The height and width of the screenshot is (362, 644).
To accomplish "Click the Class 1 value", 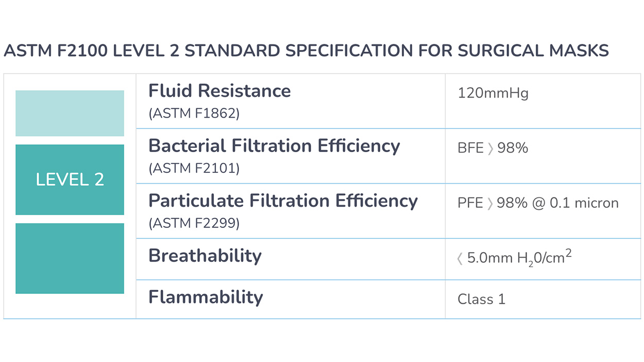I will click(x=481, y=299).
